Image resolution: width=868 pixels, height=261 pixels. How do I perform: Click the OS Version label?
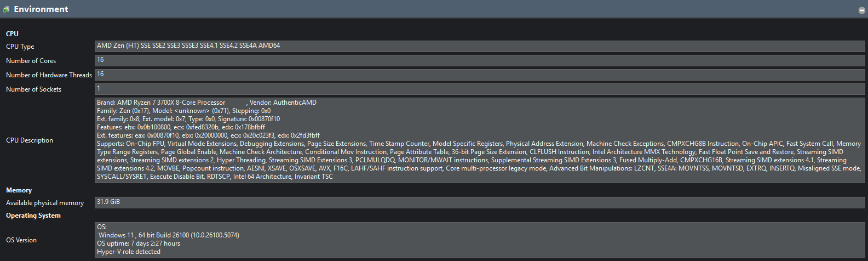coord(21,240)
